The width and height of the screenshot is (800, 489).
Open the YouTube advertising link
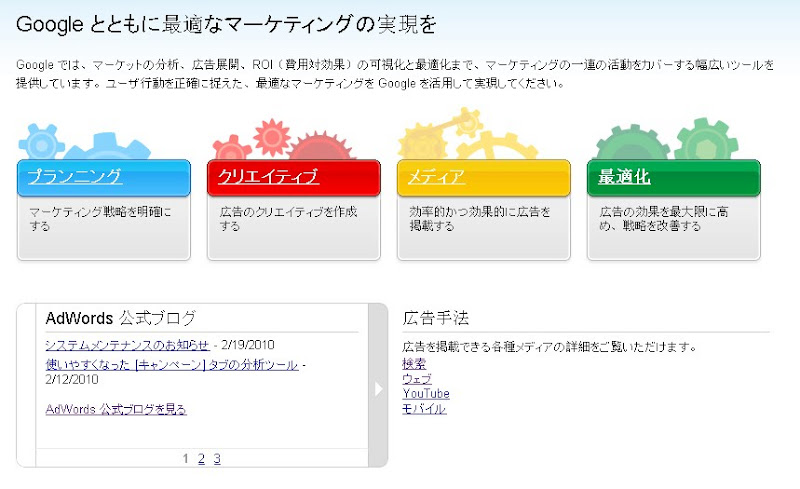point(425,394)
